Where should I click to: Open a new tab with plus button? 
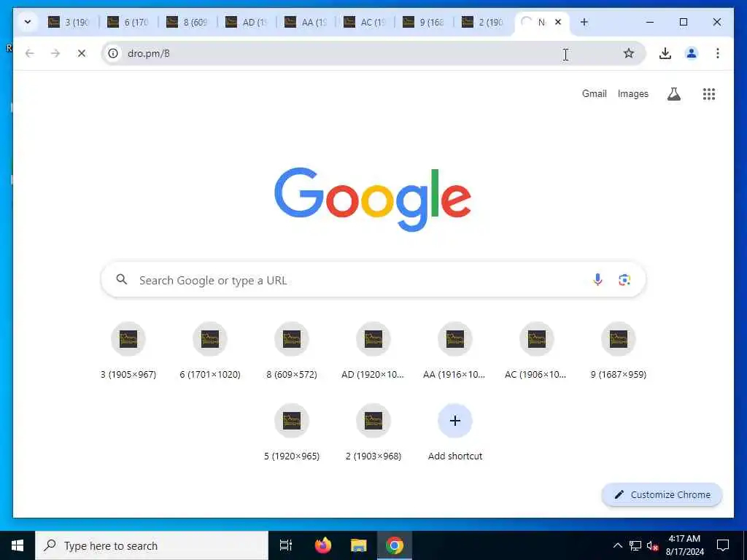[584, 22]
